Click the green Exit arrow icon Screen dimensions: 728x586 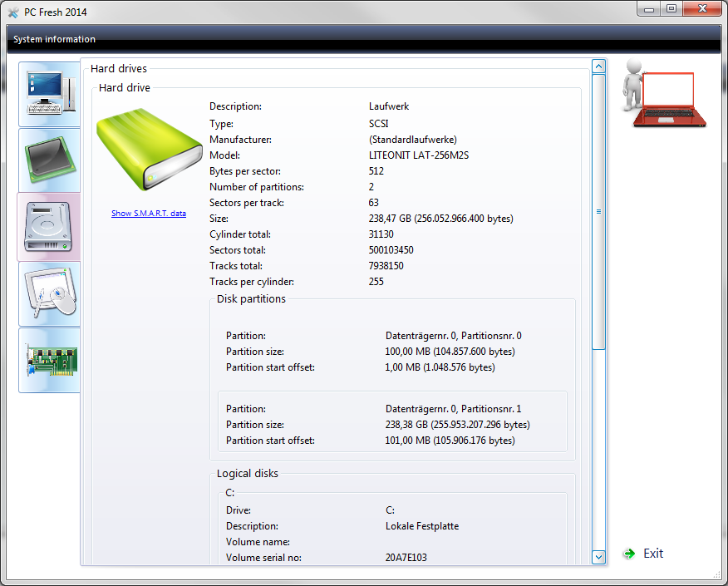point(629,554)
